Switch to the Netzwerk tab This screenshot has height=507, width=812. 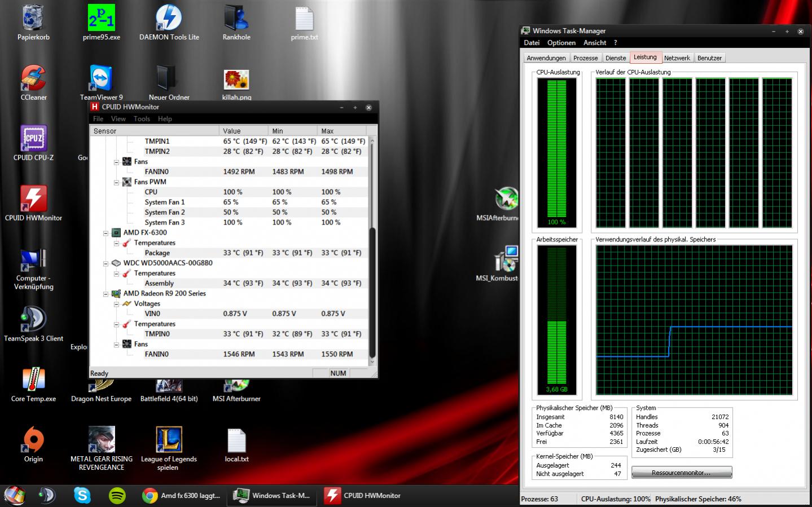click(677, 58)
